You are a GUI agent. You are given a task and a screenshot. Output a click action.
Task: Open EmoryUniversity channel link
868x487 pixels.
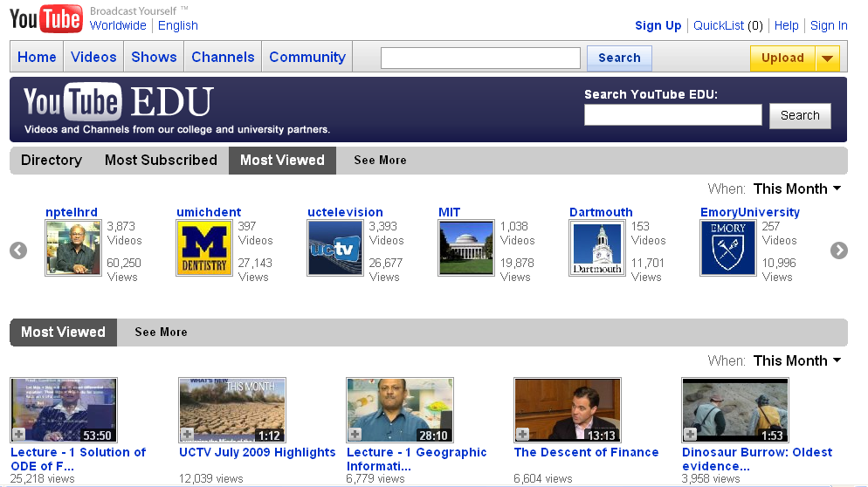[750, 212]
